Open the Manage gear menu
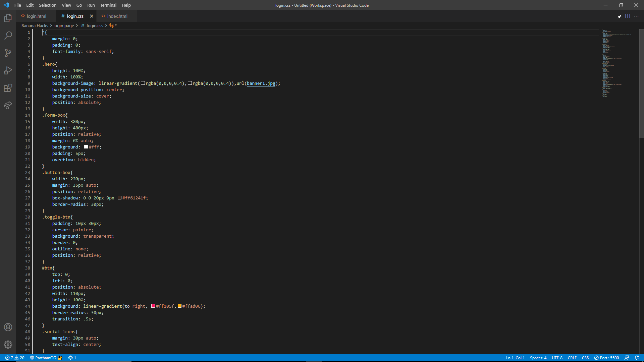Image resolution: width=644 pixels, height=362 pixels. click(8, 345)
